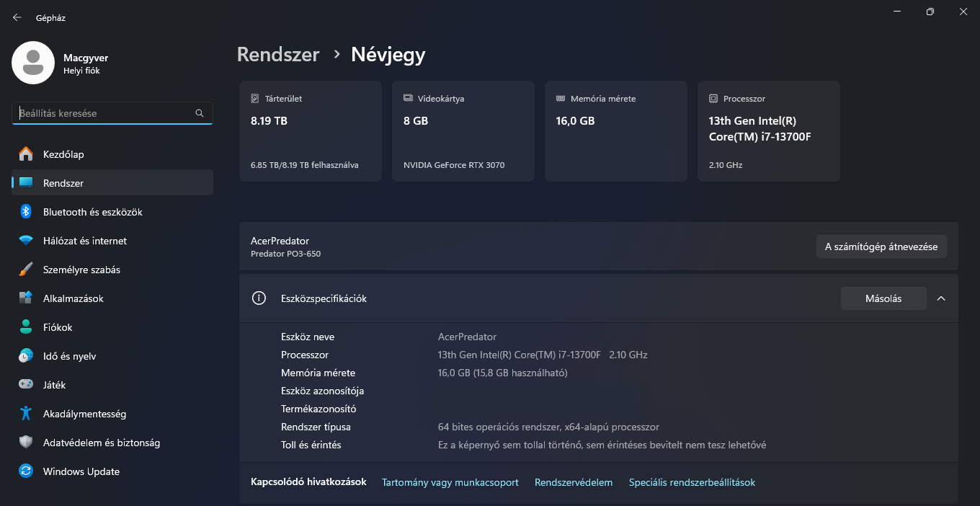The image size is (980, 506).
Task: Open Hálózat és internet settings
Action: (86, 240)
